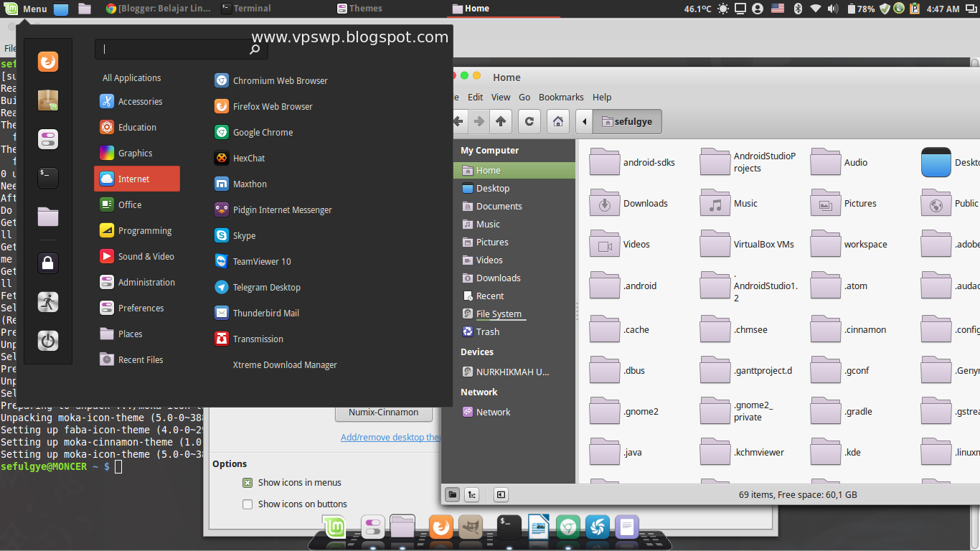
Task: Select the Programming category
Action: pos(136,231)
